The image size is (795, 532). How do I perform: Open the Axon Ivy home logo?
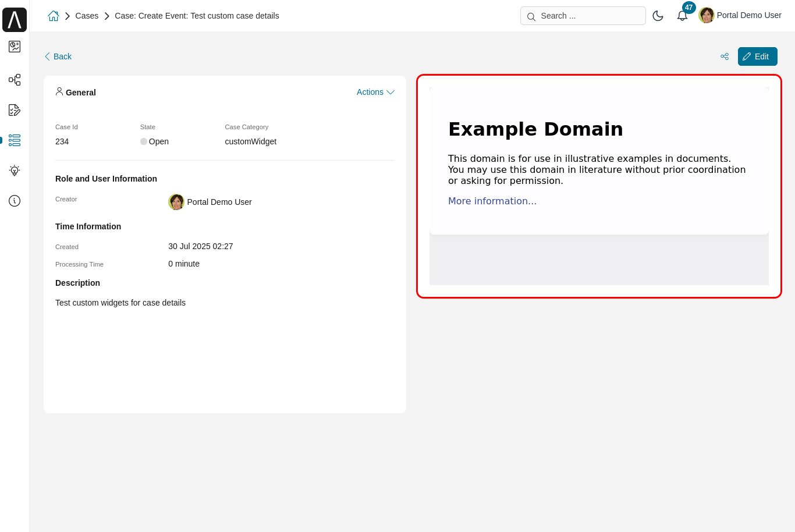(x=15, y=19)
